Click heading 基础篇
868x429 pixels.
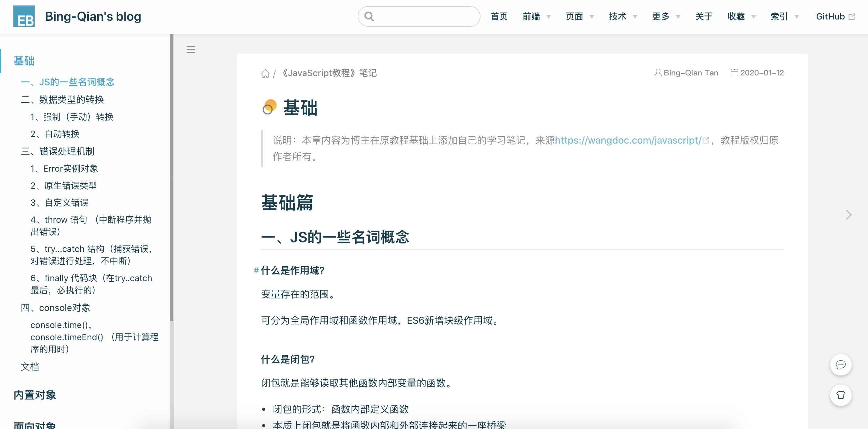point(287,203)
